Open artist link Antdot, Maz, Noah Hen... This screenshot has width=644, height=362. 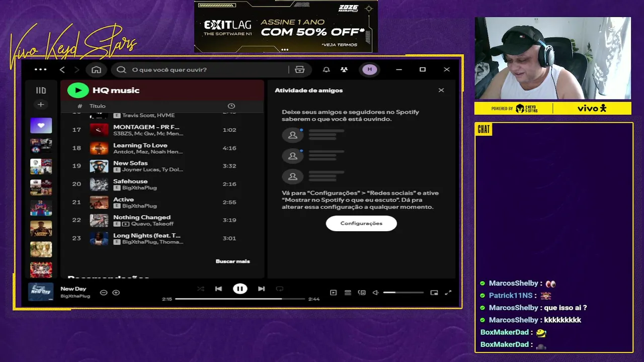coord(148,151)
